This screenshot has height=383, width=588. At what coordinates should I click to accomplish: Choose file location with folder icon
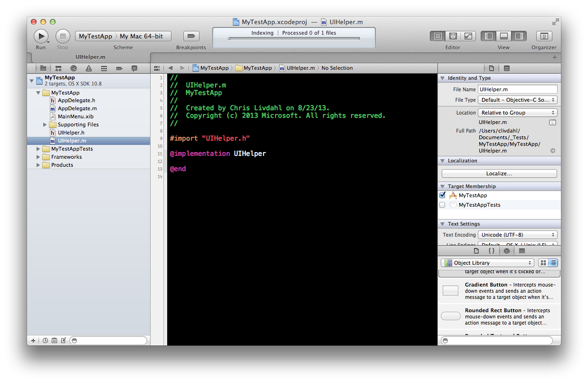click(x=552, y=122)
